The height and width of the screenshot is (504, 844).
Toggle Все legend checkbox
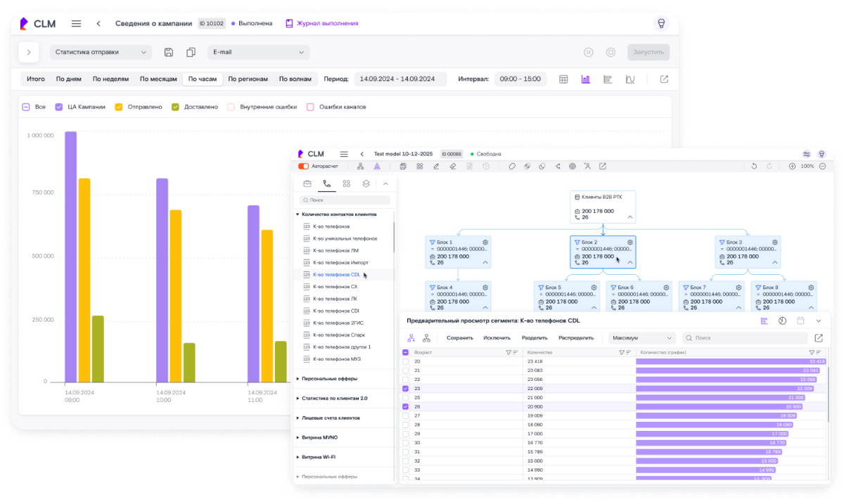click(26, 108)
